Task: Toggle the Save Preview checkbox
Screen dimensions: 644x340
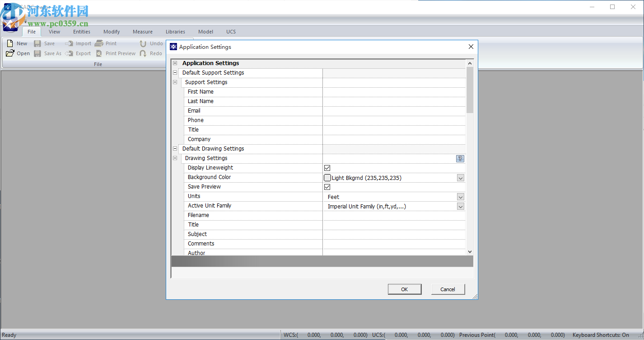Action: [327, 187]
